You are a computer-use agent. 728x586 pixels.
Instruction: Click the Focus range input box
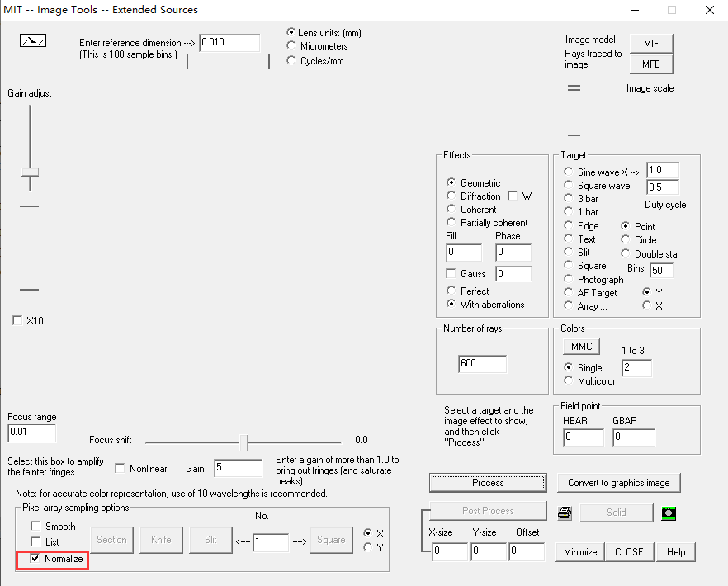32,432
